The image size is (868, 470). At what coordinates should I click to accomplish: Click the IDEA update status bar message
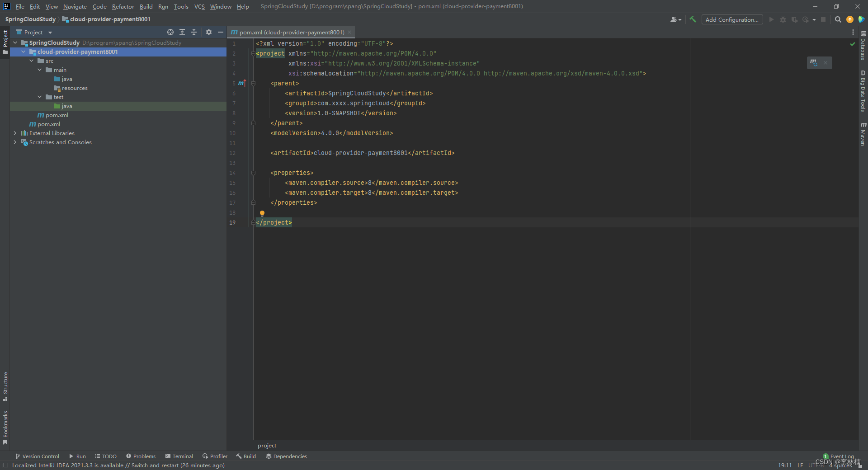tap(118, 465)
